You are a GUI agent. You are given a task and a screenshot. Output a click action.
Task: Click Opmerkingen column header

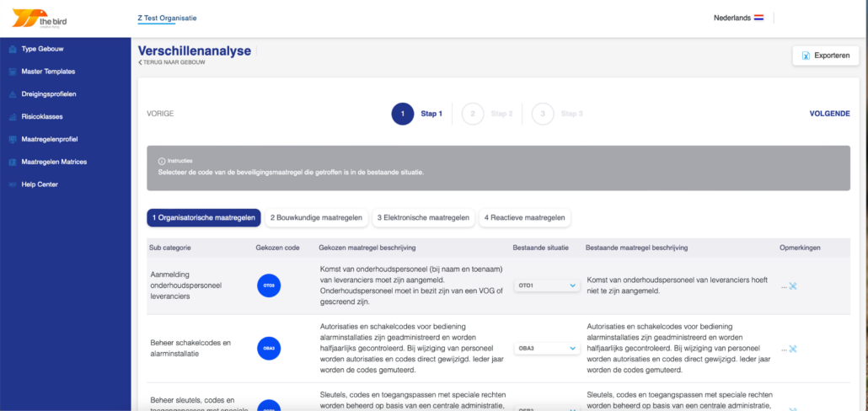coord(800,248)
